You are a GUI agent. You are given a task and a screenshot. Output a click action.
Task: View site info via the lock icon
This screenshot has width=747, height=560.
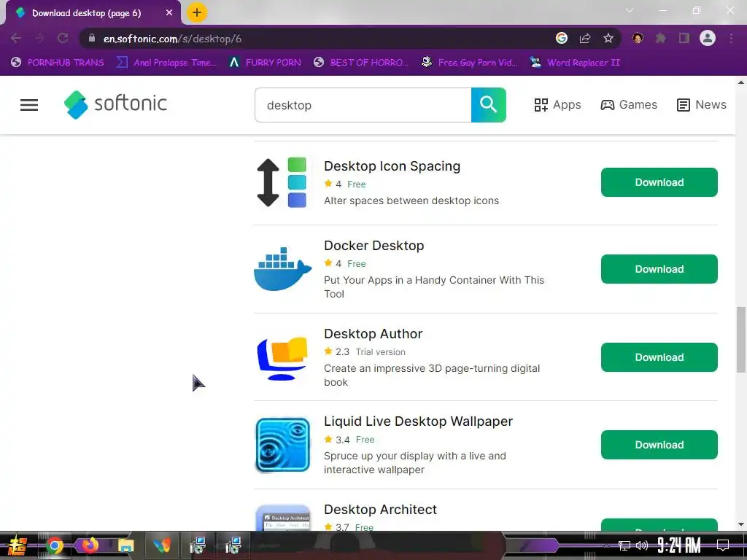pos(92,38)
